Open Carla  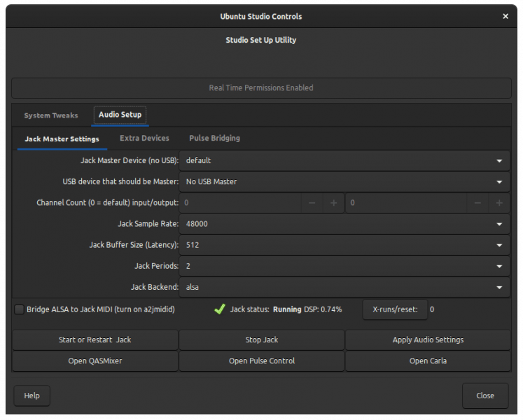(x=428, y=360)
